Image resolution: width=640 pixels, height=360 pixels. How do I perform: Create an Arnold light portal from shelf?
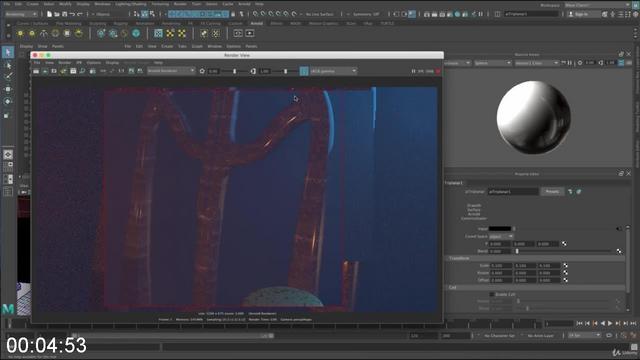tap(67, 33)
